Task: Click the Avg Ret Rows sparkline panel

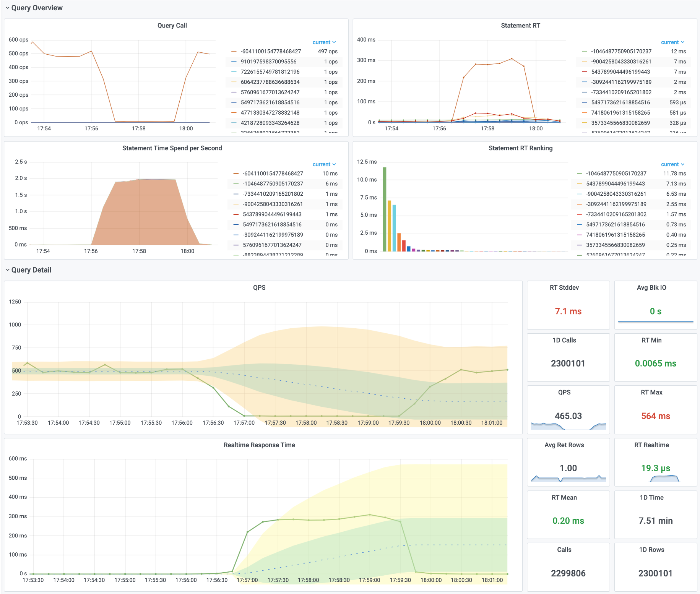Action: 568,479
